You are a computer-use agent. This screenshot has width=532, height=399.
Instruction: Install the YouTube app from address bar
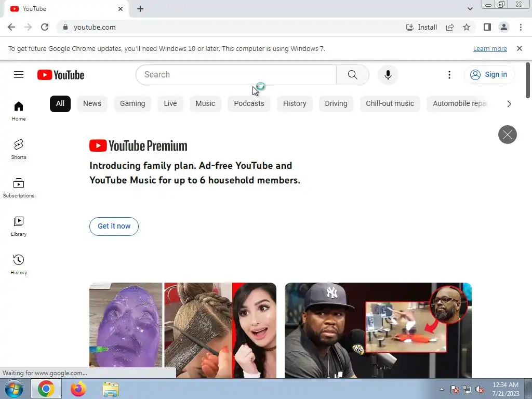click(x=421, y=27)
